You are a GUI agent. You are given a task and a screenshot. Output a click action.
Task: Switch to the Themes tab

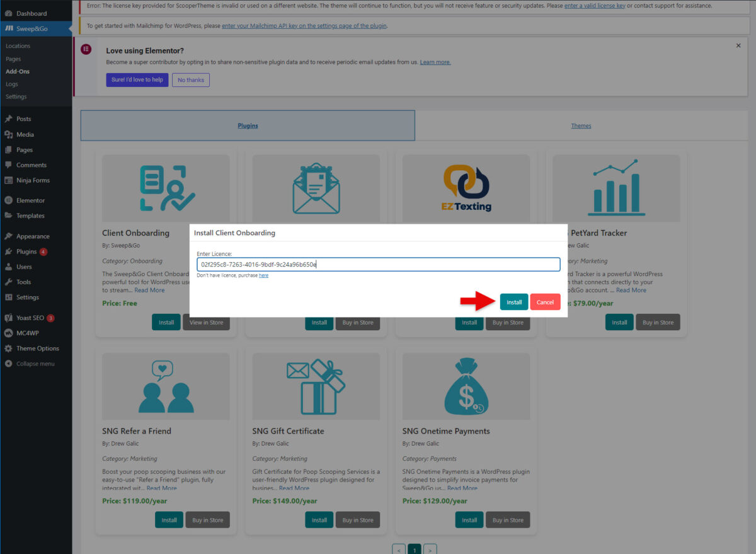(581, 125)
